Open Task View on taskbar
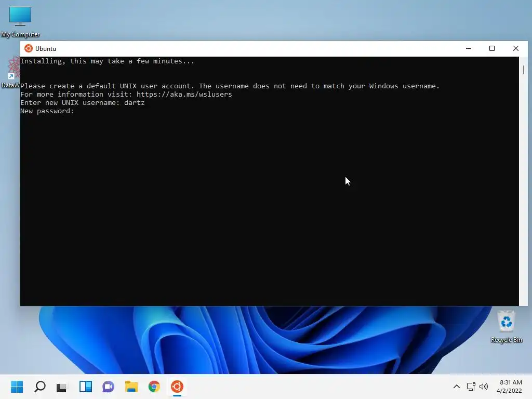This screenshot has height=399, width=532. [62, 387]
